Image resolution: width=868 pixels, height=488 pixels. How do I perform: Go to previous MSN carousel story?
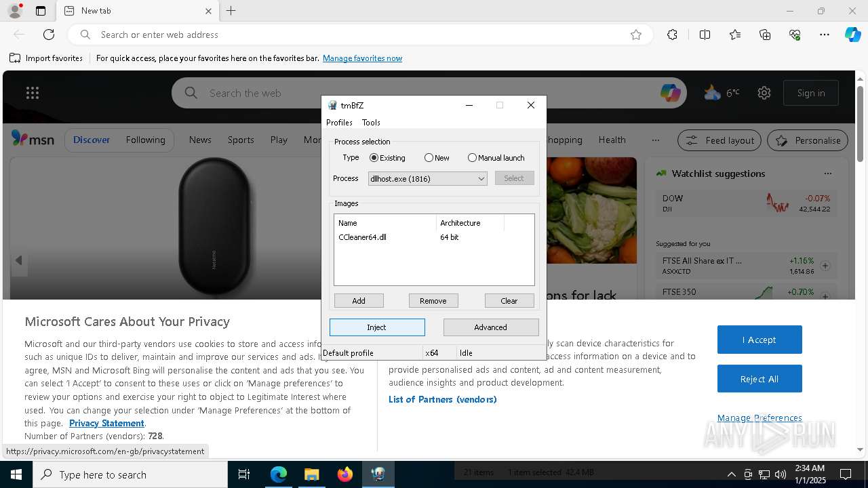click(19, 260)
